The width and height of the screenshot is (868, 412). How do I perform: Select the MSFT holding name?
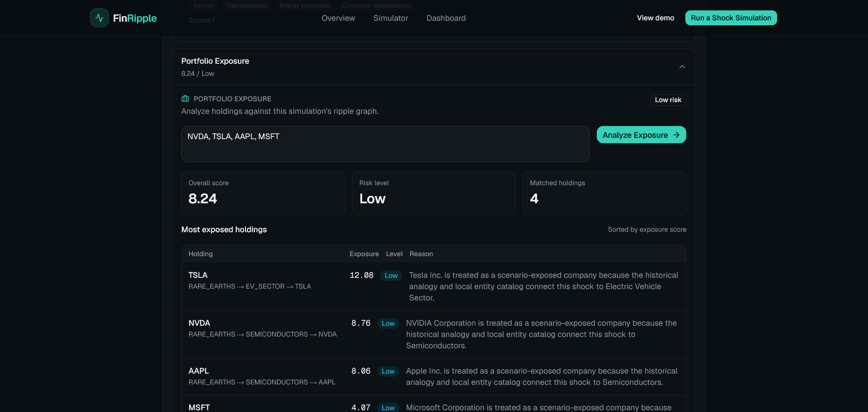[x=199, y=407]
